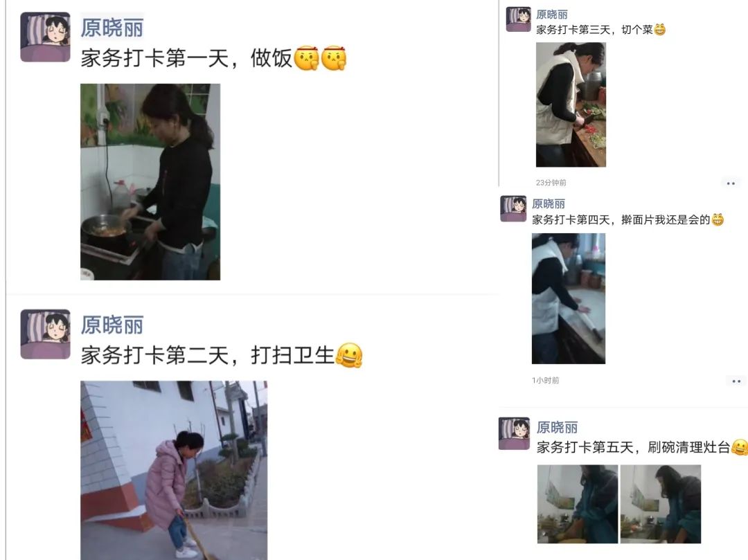Open avatar on the day-three chopping post
This screenshot has height=560, width=748.
pos(519,19)
